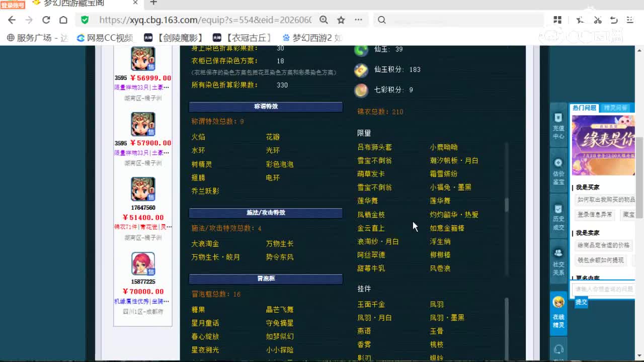Viewport: 644px width, 362px height.
Task: Click 钱包余额如何提现 question button
Action: coord(600,260)
